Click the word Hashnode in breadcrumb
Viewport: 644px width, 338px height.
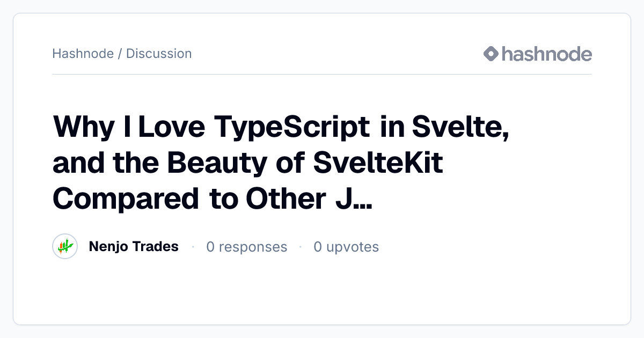83,54
